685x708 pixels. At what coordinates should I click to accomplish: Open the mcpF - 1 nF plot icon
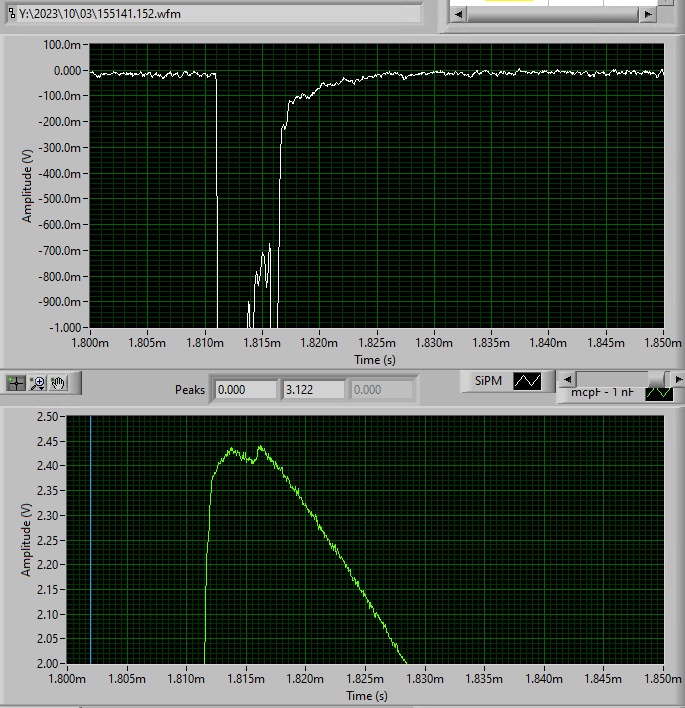point(659,393)
